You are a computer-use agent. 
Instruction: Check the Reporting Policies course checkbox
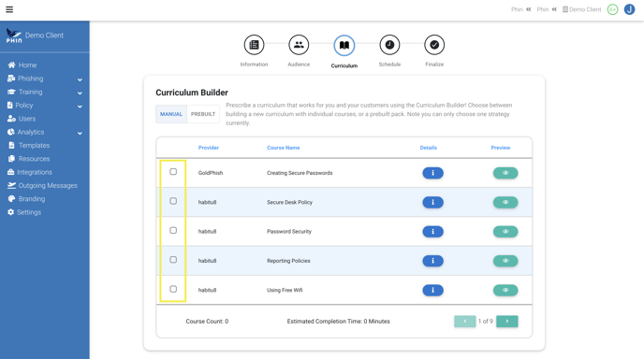click(x=173, y=260)
